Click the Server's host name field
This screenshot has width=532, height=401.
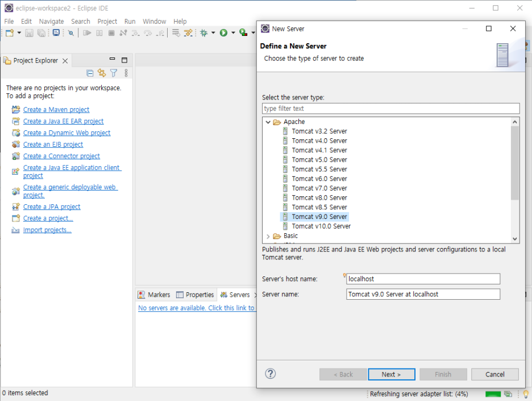(423, 279)
